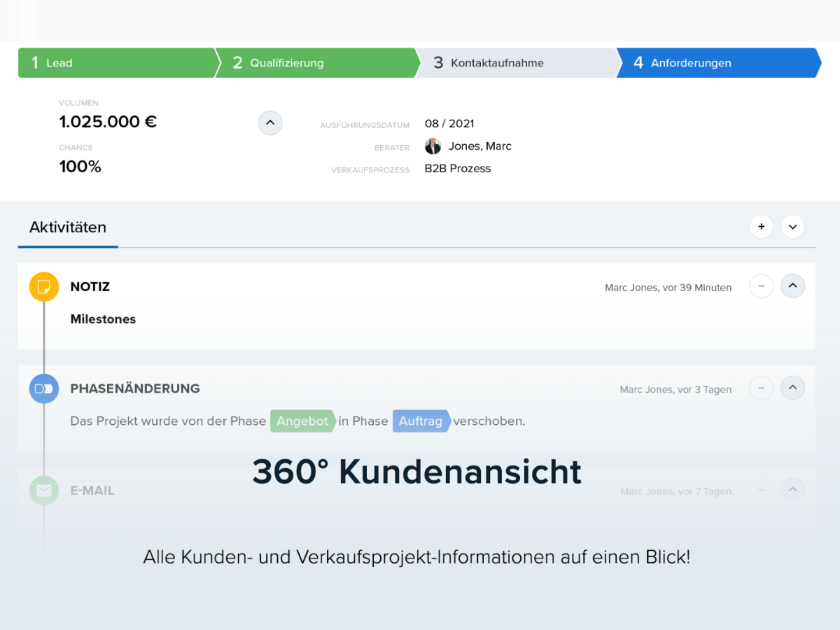Click Marc Jones' Berater profile picture
The image size is (840, 630).
(x=433, y=146)
